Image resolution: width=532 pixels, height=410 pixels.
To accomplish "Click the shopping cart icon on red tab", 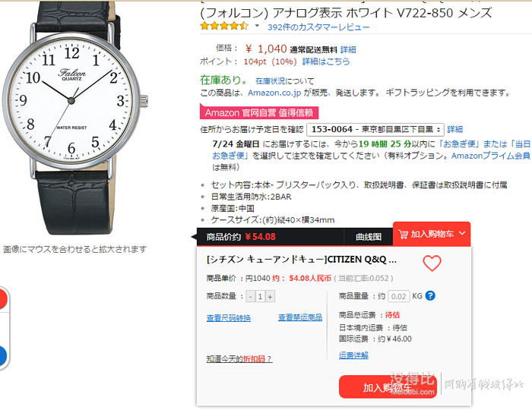I will (403, 234).
